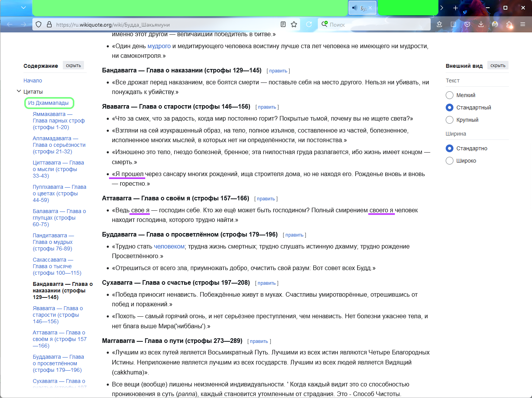The height and width of the screenshot is (398, 532).
Task: Select Крупный text size
Action: tap(450, 120)
